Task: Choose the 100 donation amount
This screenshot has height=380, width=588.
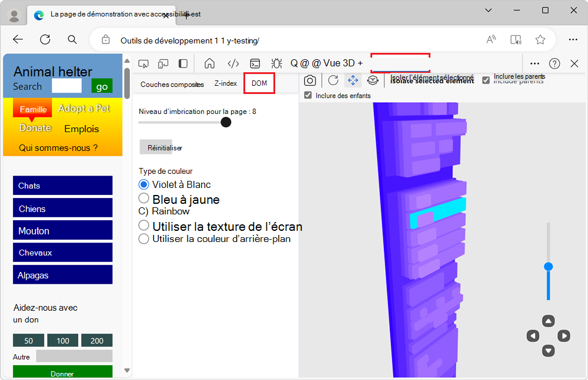Action: [x=63, y=340]
